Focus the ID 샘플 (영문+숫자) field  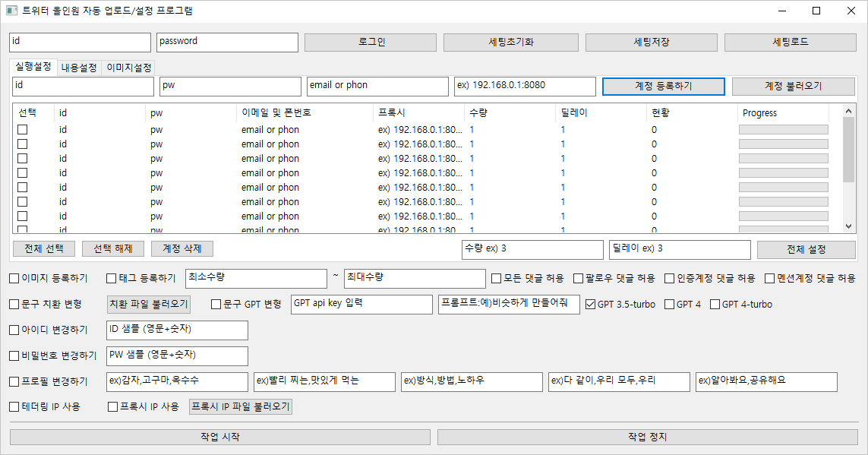coord(177,330)
